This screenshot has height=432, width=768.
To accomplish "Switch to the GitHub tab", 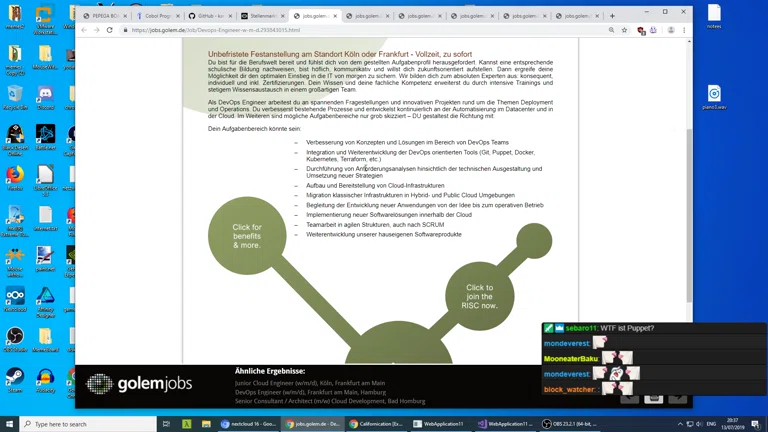I will (x=210, y=16).
